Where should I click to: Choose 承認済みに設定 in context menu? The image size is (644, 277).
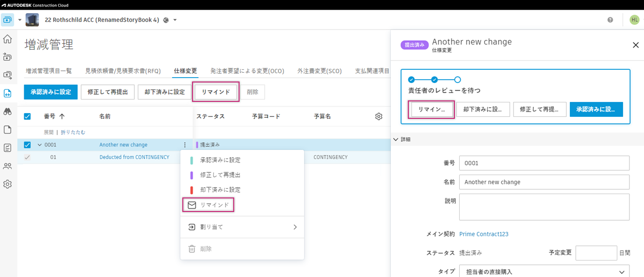242,160
